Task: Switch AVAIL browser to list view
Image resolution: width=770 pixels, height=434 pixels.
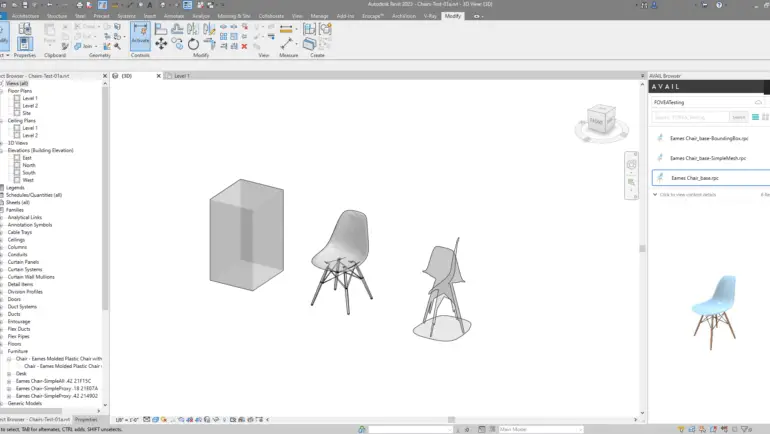Action: pos(755,117)
